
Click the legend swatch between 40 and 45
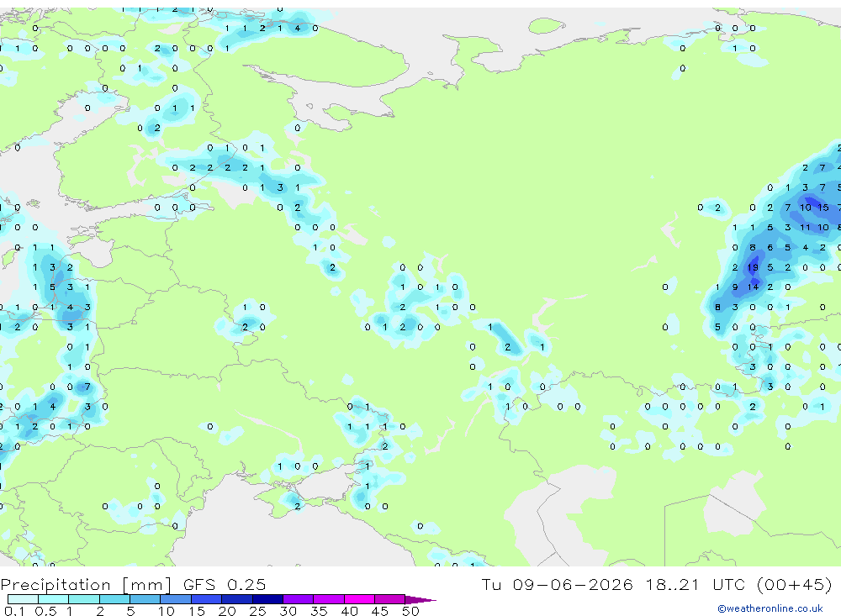coord(359,599)
